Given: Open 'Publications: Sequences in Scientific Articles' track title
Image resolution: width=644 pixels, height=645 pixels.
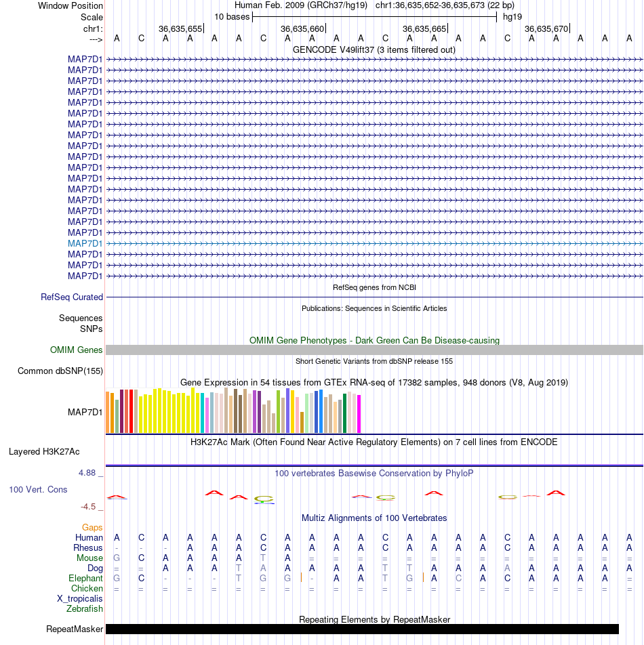Looking at the screenshot, I should coord(374,308).
